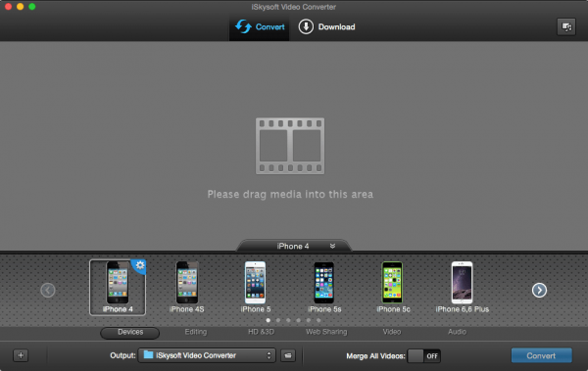Open the HD &3D category tab
This screenshot has height=371, width=588.
tap(261, 332)
